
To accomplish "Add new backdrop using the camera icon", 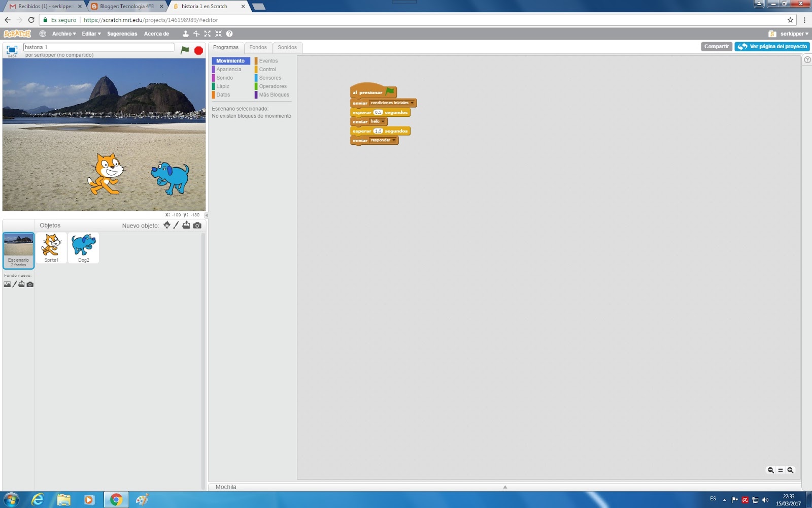I will [30, 284].
